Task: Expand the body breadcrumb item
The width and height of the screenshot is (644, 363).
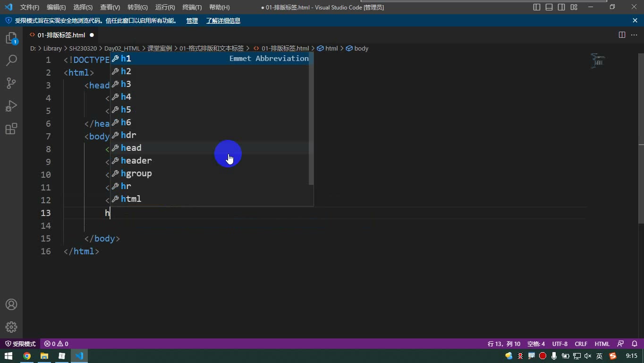Action: [357, 48]
